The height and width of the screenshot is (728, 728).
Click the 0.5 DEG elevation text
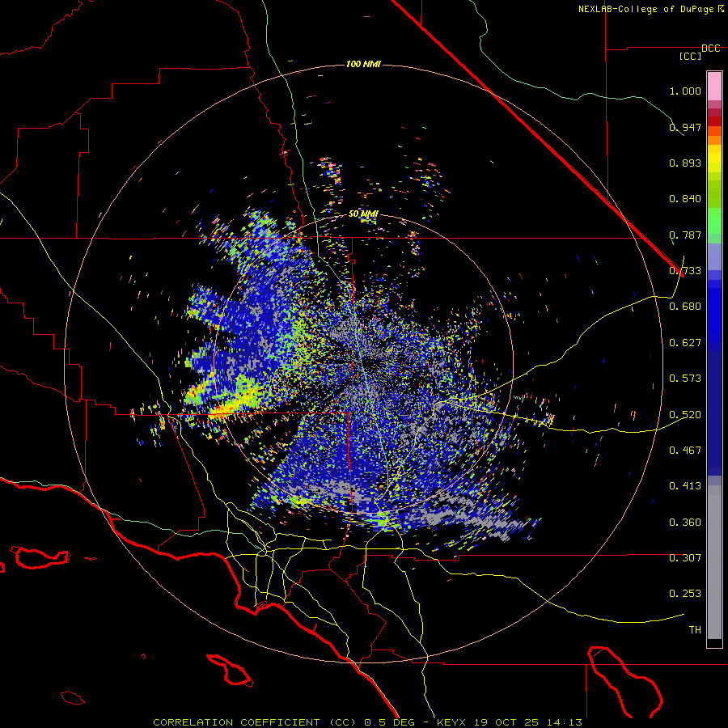coord(389,722)
